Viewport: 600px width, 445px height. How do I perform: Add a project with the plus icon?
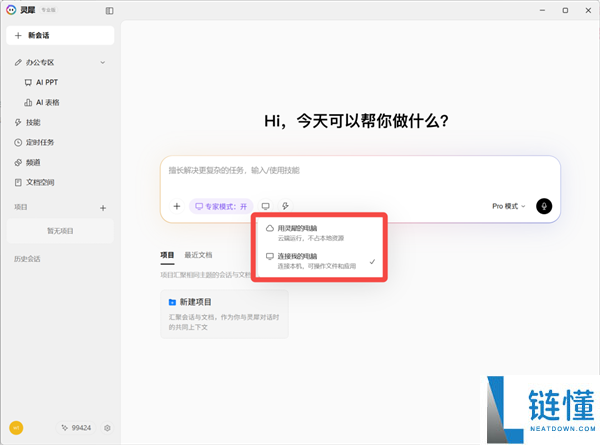pyautogui.click(x=103, y=208)
